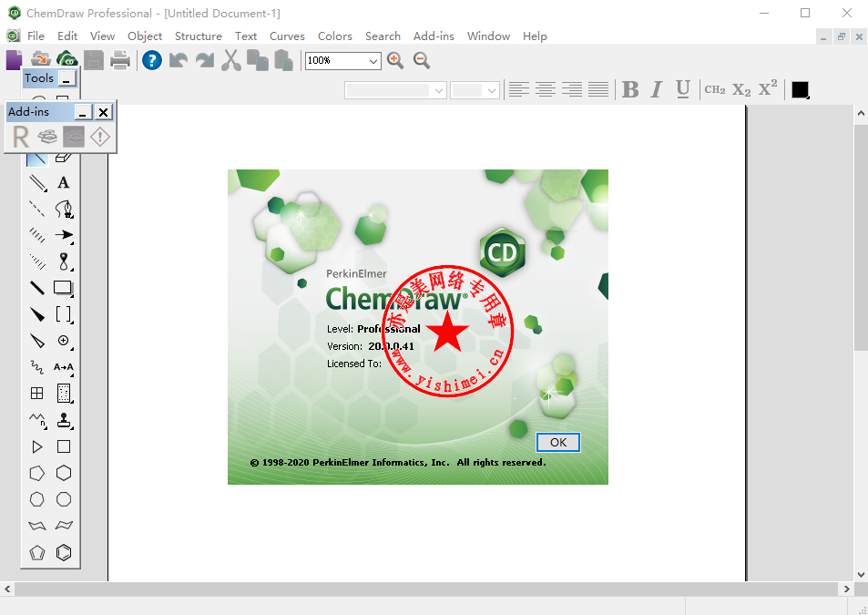Open the Search menu
The image size is (868, 615).
click(x=383, y=36)
